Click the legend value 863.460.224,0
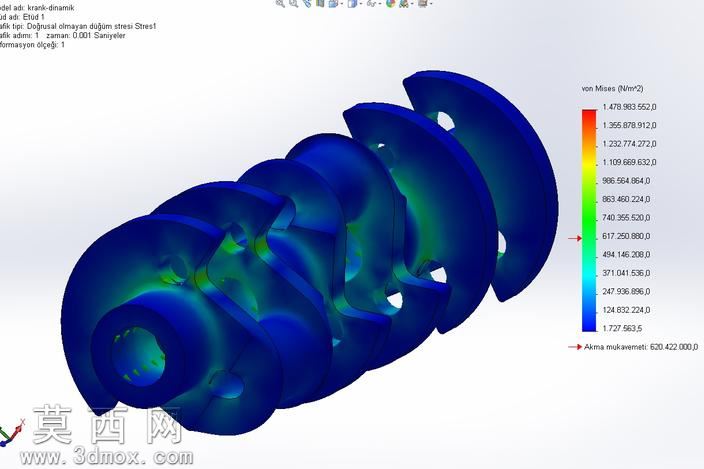Image resolution: width=704 pixels, height=469 pixels. [x=626, y=199]
